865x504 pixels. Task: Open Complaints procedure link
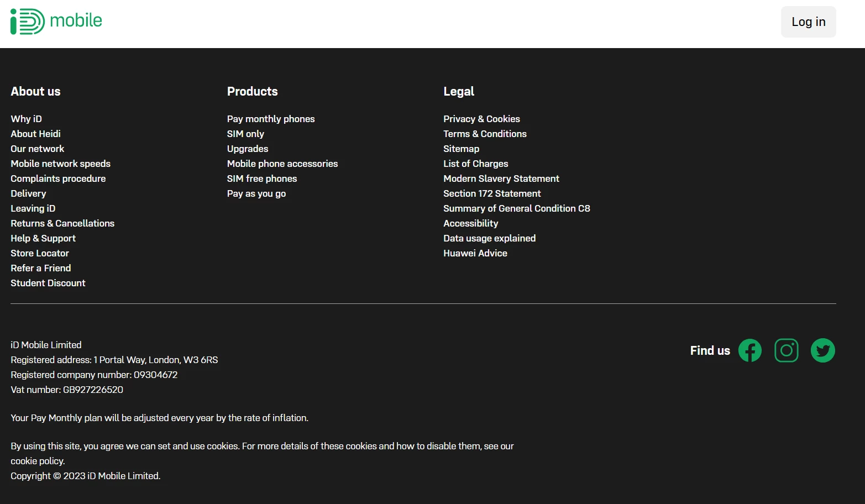point(59,179)
